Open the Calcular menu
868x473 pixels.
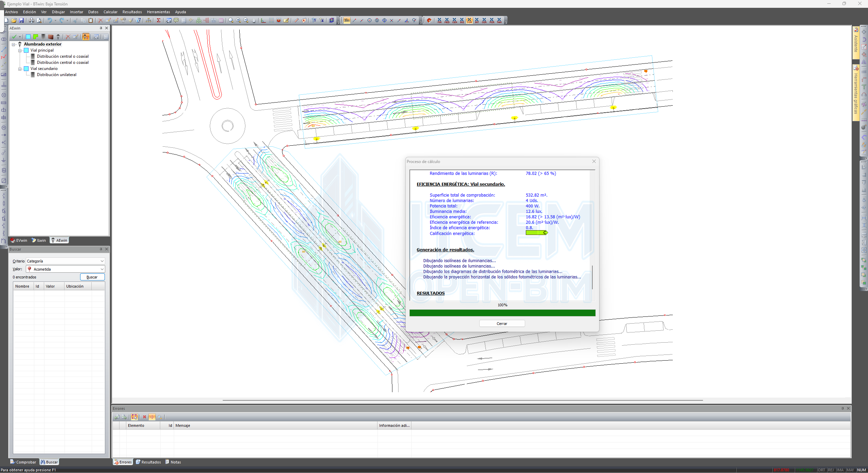pos(110,12)
